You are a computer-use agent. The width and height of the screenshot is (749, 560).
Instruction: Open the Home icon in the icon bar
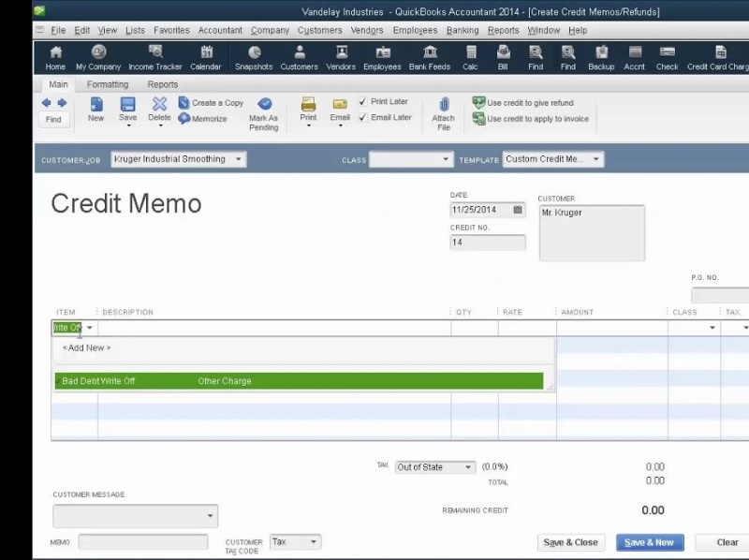coord(55,58)
